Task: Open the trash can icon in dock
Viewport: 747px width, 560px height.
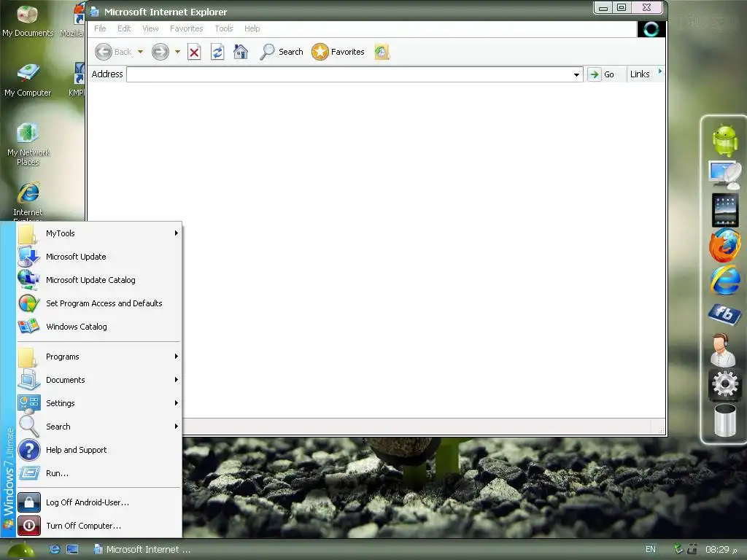Action: coord(724,419)
